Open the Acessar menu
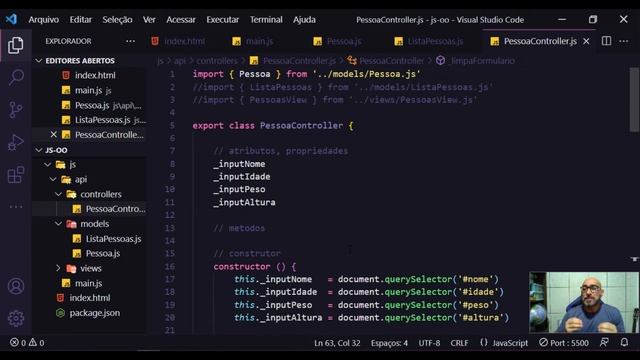 (x=181, y=20)
